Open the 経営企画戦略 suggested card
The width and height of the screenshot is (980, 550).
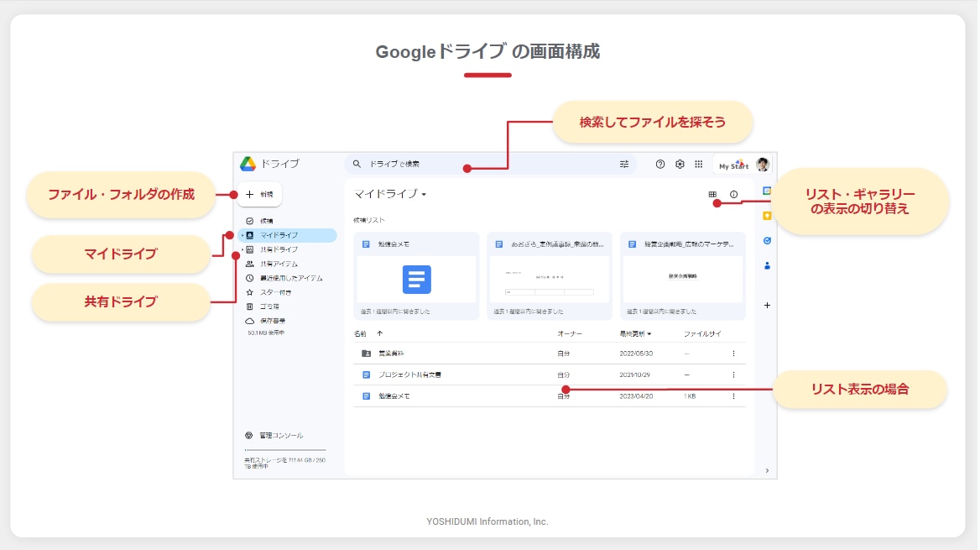682,276
